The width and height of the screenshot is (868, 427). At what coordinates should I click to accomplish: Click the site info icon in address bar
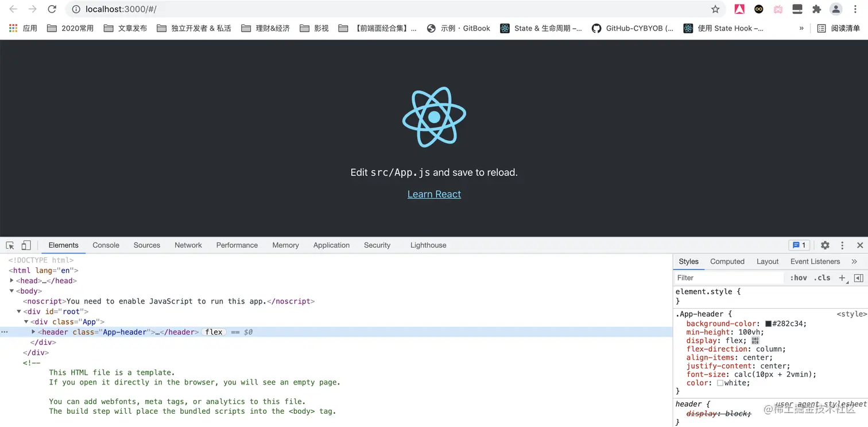(76, 9)
